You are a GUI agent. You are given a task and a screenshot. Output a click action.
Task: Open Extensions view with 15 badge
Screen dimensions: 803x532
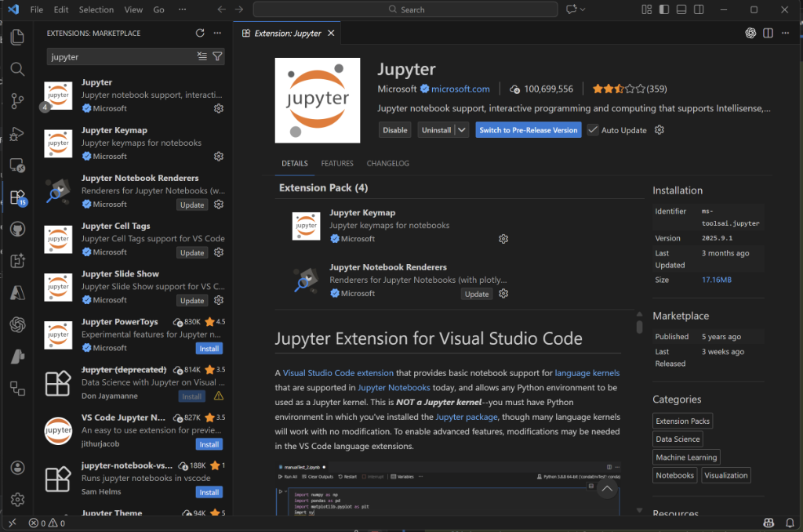point(17,197)
